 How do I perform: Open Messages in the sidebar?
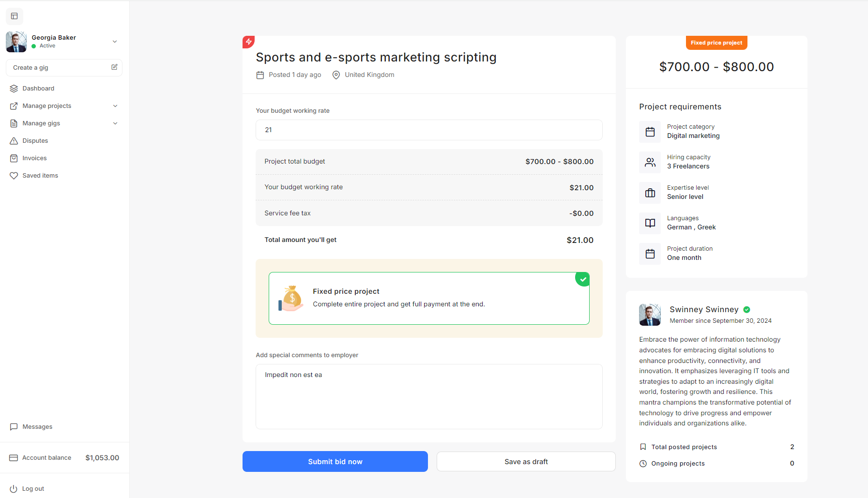click(x=37, y=427)
